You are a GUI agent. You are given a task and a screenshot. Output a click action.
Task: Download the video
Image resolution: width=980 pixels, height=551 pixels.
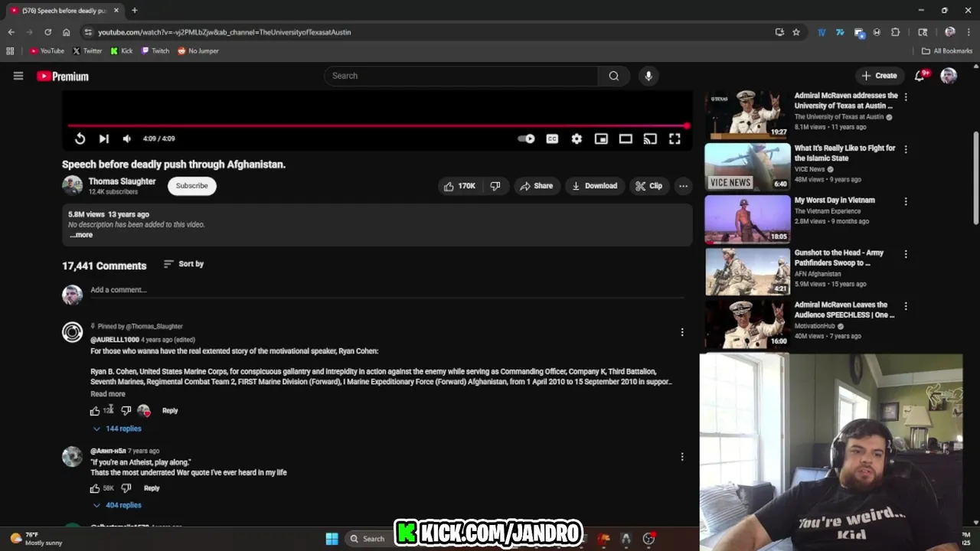pos(594,186)
